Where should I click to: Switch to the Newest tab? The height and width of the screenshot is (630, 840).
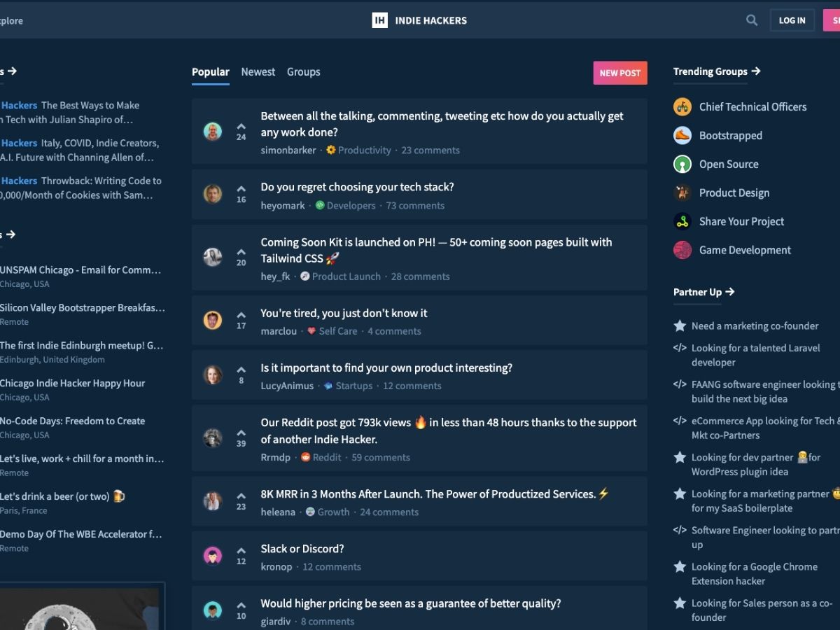258,72
